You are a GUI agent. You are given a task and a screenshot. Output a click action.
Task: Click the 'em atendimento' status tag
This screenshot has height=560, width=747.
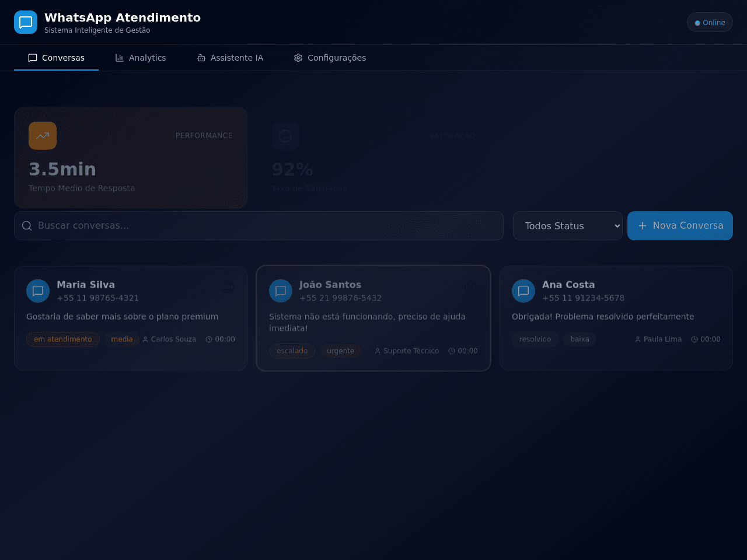click(x=63, y=339)
